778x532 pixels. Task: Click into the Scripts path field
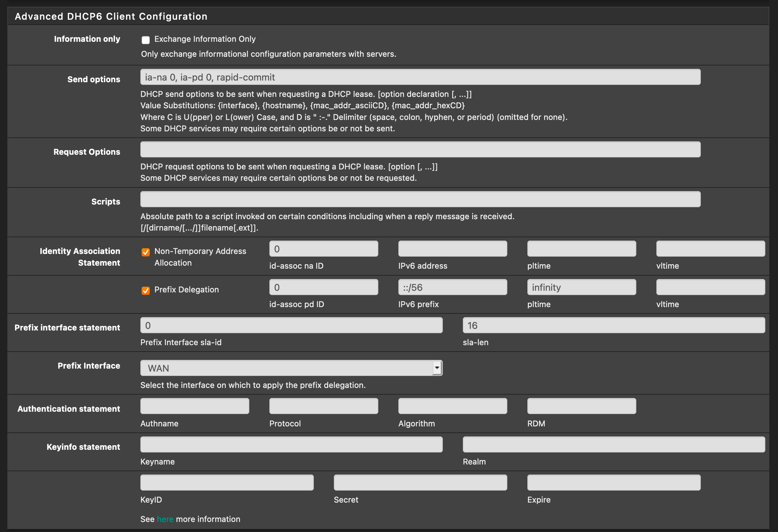(420, 199)
